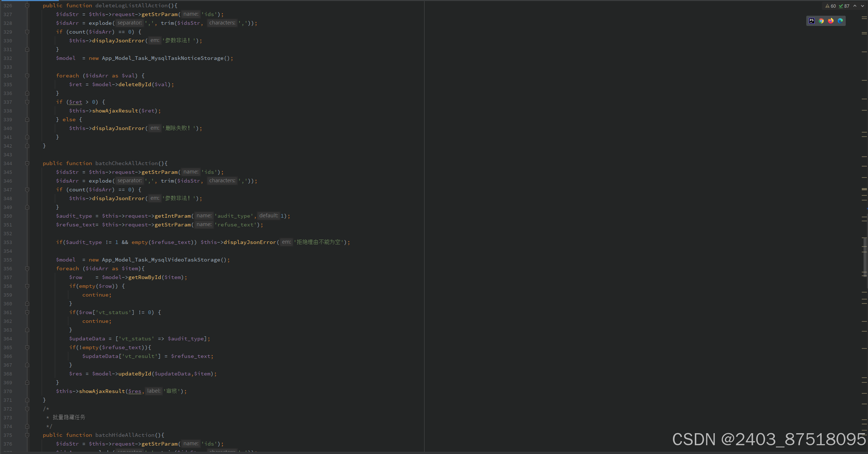
Task: Open file in Firefox browser
Action: pyautogui.click(x=831, y=21)
